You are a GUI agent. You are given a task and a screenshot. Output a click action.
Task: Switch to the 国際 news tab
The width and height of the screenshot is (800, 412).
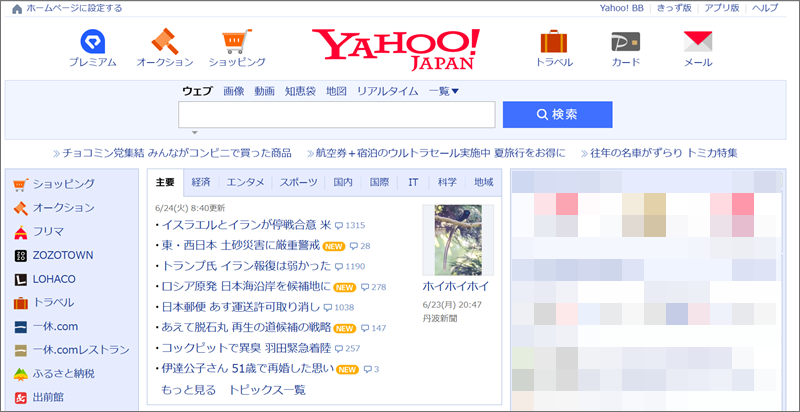(x=379, y=182)
